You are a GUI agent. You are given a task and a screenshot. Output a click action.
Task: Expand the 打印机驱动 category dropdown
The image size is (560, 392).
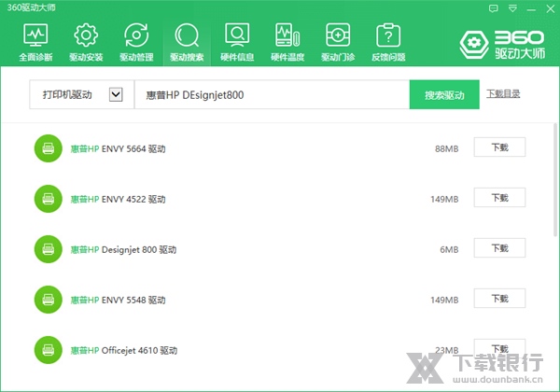[x=116, y=94]
